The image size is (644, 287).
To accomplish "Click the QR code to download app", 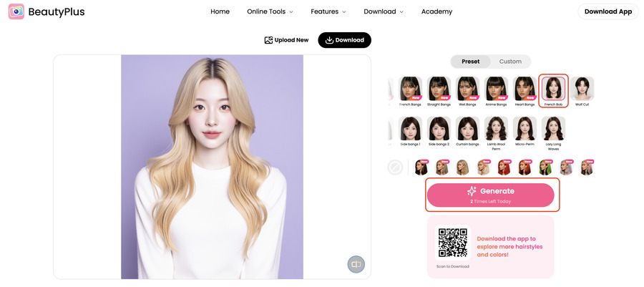I will point(453,242).
